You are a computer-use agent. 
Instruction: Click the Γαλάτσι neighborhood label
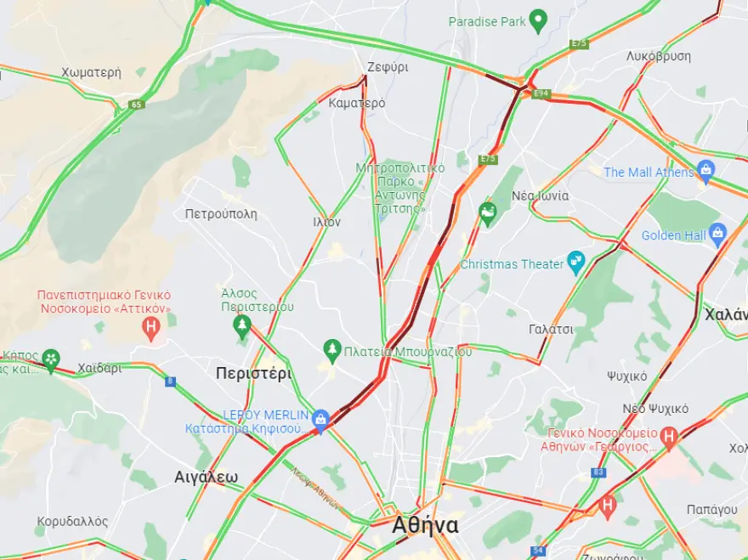coord(551,329)
